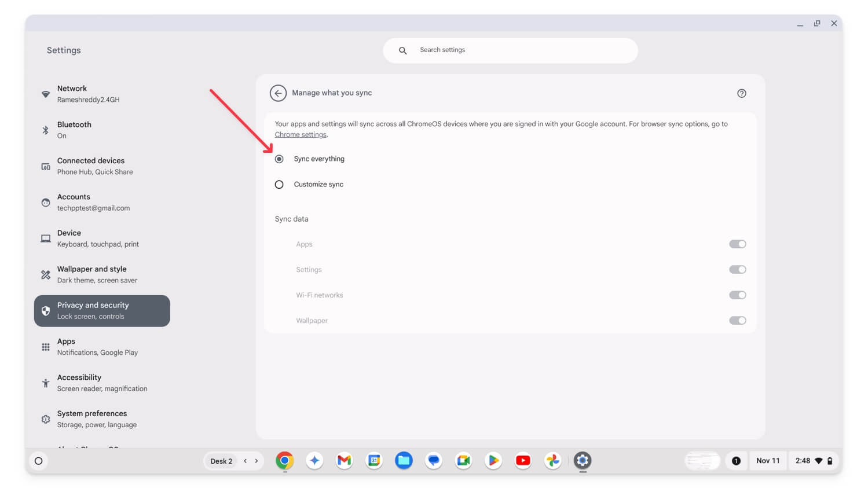Switch to next desk arrow
This screenshot has width=868, height=488.
coord(257,461)
